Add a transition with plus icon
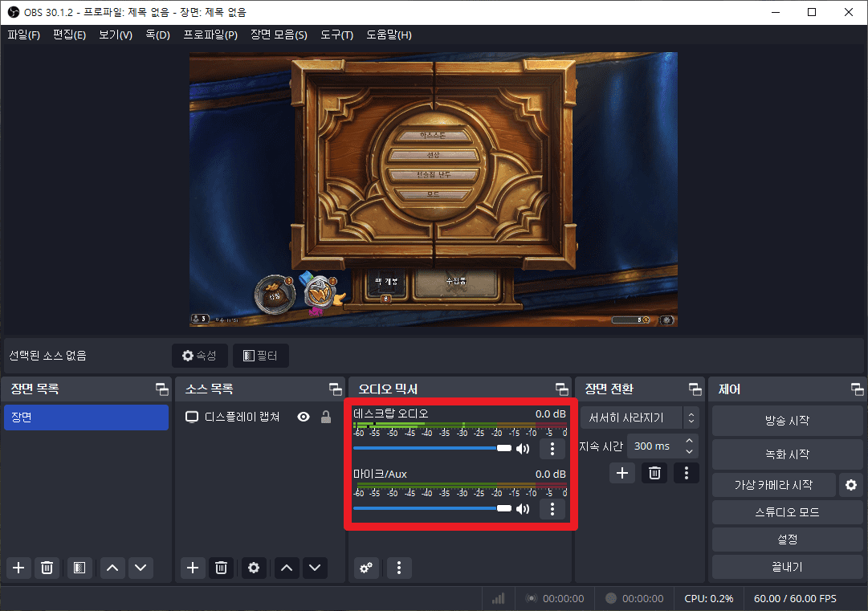868x611 pixels. pyautogui.click(x=622, y=473)
